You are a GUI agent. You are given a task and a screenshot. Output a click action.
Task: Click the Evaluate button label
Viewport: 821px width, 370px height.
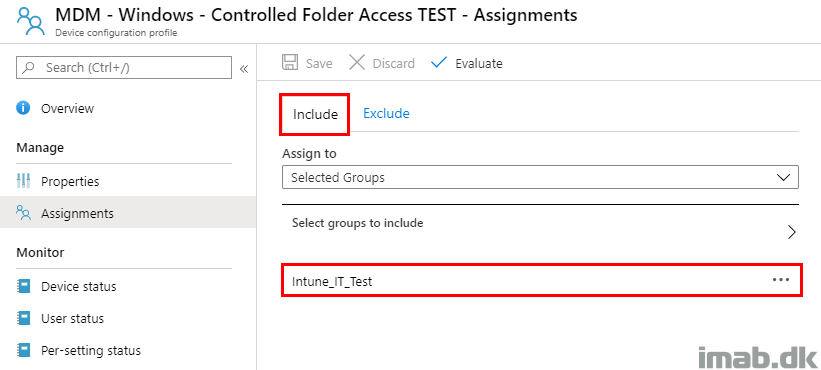[x=479, y=63]
